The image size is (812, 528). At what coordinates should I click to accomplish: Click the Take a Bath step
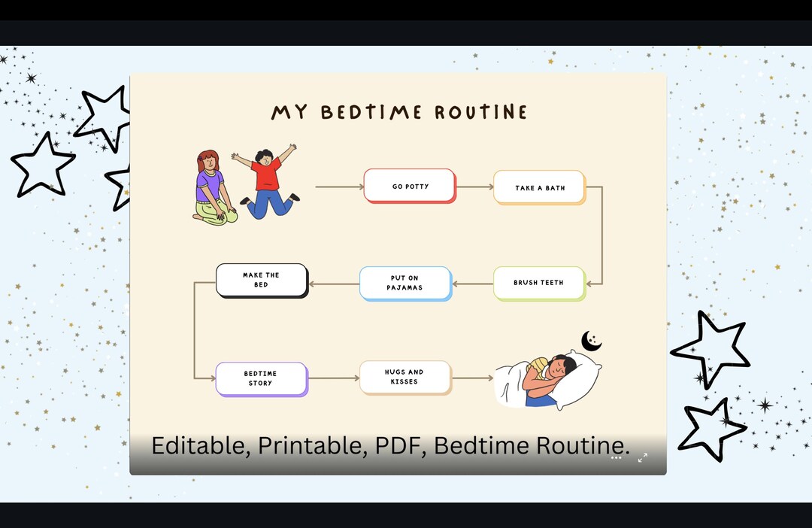click(538, 187)
